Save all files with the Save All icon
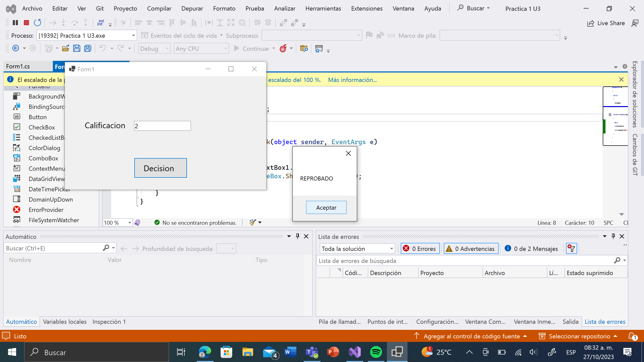Viewport: 644px width, 362px height. pyautogui.click(x=87, y=48)
